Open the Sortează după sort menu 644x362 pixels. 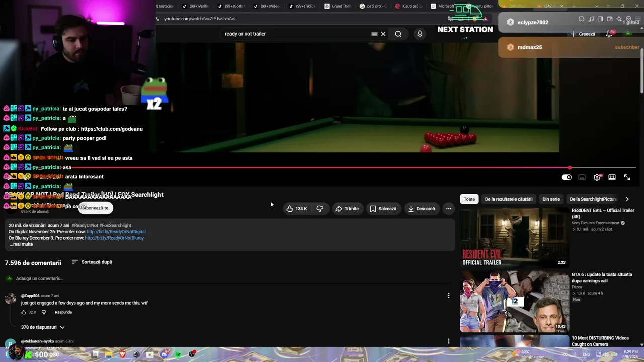pos(92,262)
